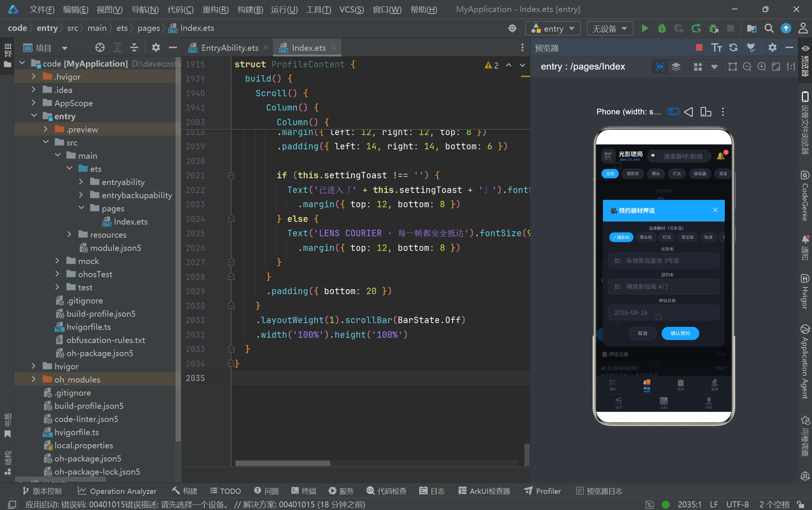Open the VCS(S) menu
This screenshot has width=812, height=510.
[x=351, y=9]
